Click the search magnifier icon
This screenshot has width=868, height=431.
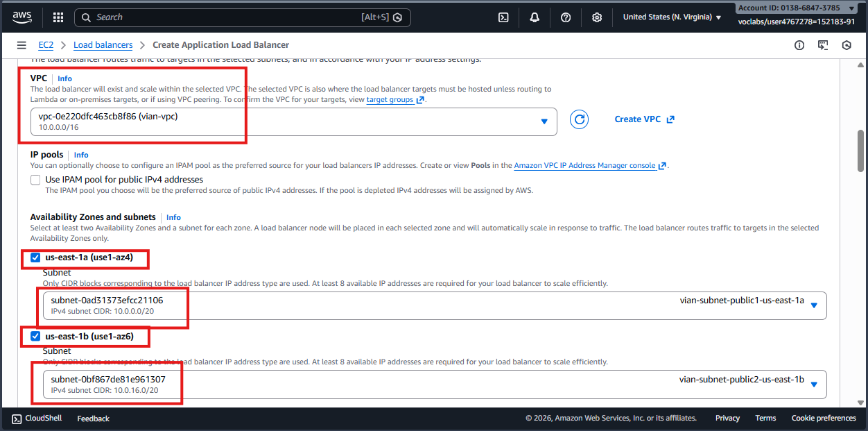pos(86,17)
